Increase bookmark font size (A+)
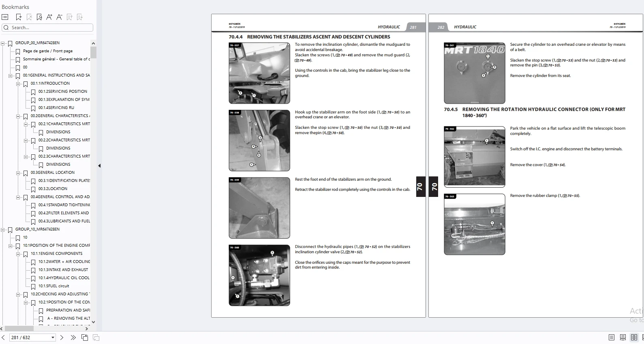Image resolution: width=644 pixels, height=344 pixels. (x=49, y=17)
